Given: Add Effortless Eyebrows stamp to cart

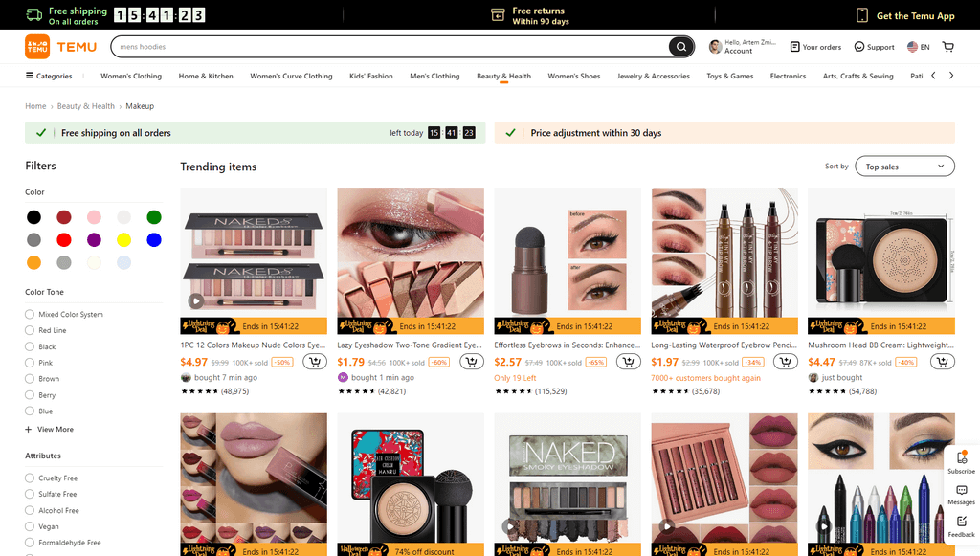Looking at the screenshot, I should tap(629, 361).
